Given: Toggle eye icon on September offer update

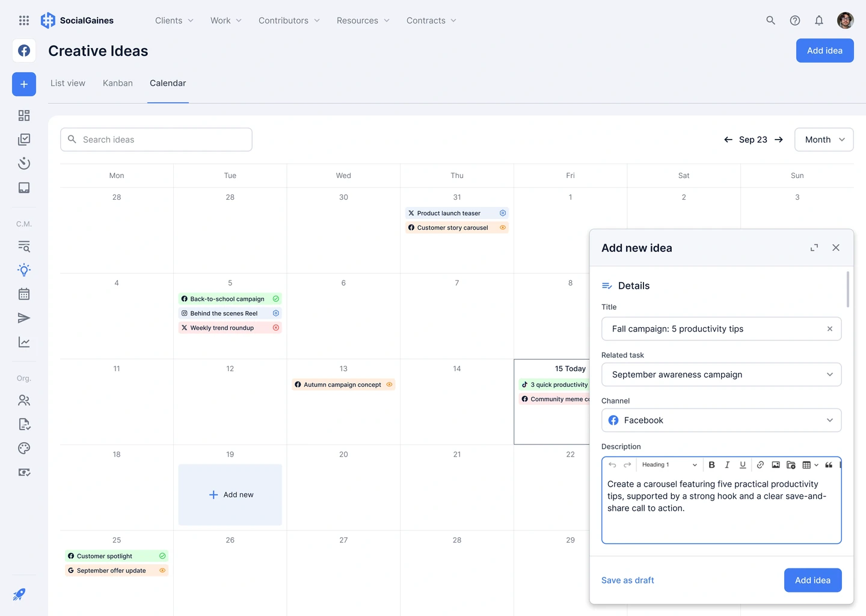Looking at the screenshot, I should pos(162,570).
